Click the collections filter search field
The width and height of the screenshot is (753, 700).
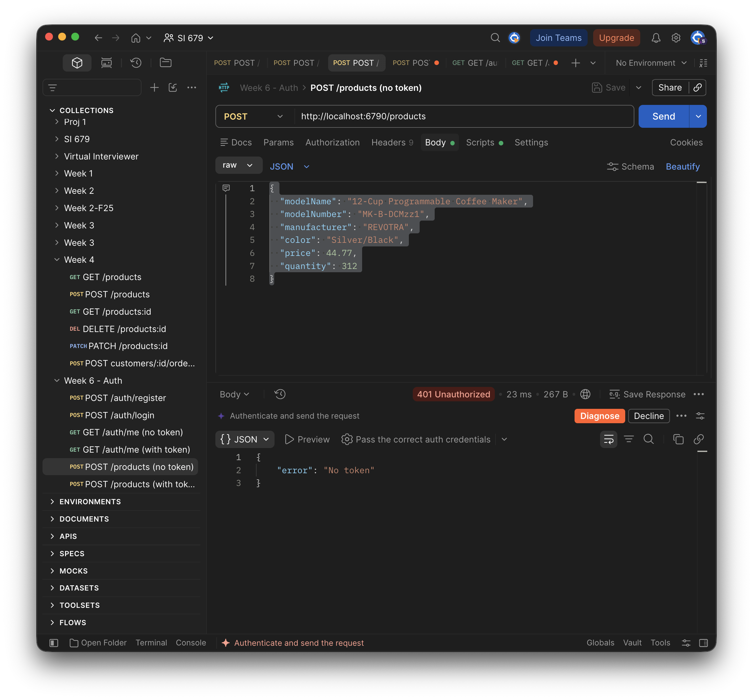(x=92, y=88)
